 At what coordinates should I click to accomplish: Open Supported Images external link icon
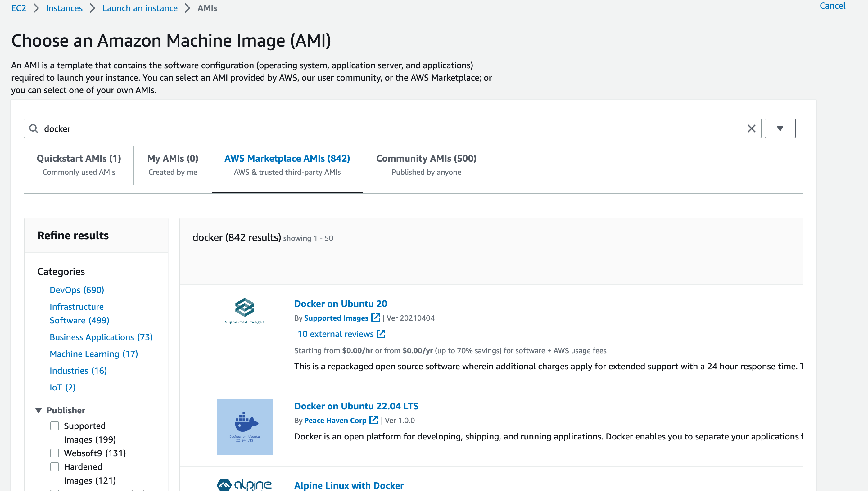pyautogui.click(x=375, y=318)
